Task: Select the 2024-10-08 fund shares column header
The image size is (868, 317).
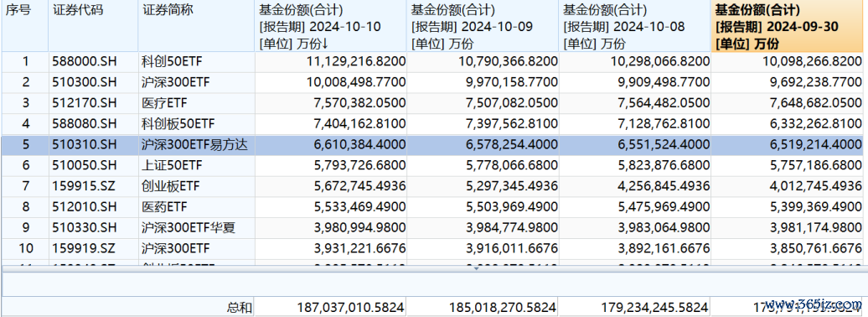Action: [635, 26]
